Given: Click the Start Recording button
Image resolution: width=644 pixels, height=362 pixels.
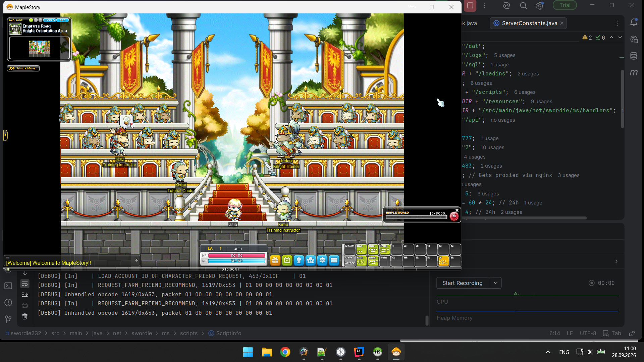Looking at the screenshot, I should [463, 283].
